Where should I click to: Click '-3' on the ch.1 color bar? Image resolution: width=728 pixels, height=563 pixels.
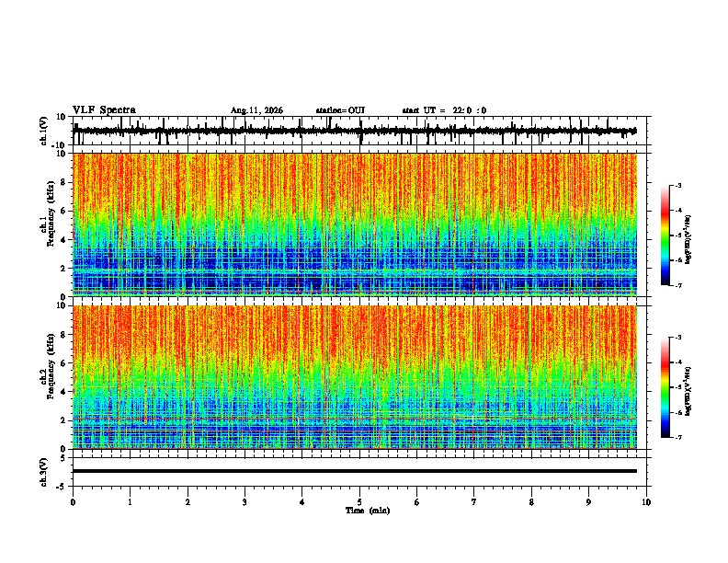tap(678, 185)
